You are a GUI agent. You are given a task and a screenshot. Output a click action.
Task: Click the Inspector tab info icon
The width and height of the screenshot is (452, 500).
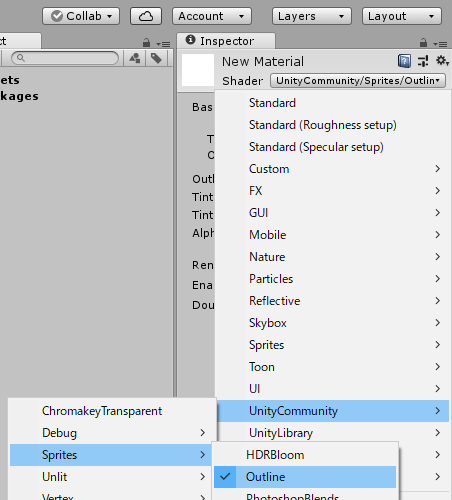coord(190,40)
